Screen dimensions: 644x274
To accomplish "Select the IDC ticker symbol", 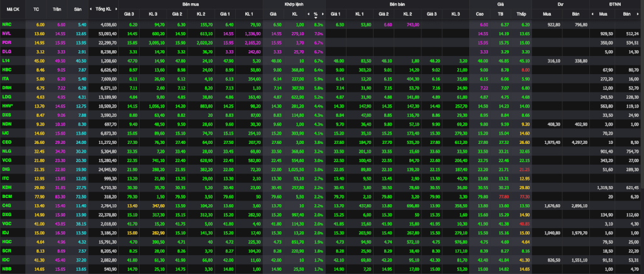I will click(x=6, y=260).
